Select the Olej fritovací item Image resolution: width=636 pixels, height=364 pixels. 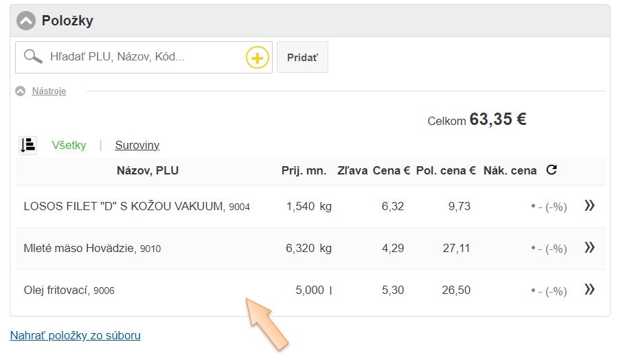[x=56, y=291]
